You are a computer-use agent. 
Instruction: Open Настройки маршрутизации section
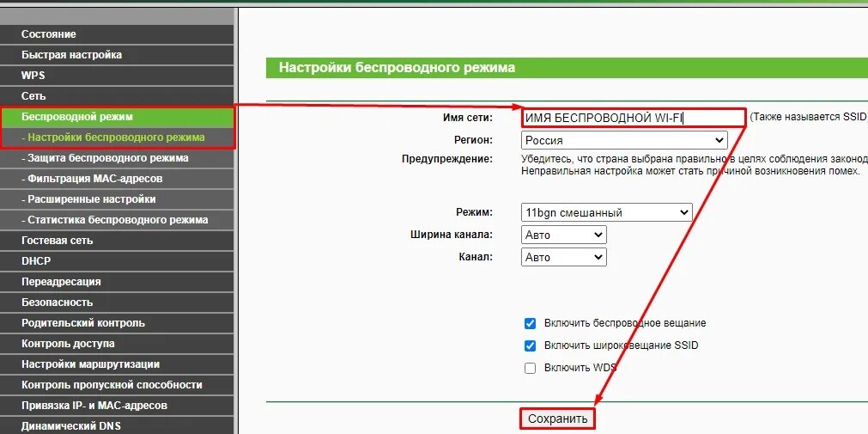coord(117,364)
